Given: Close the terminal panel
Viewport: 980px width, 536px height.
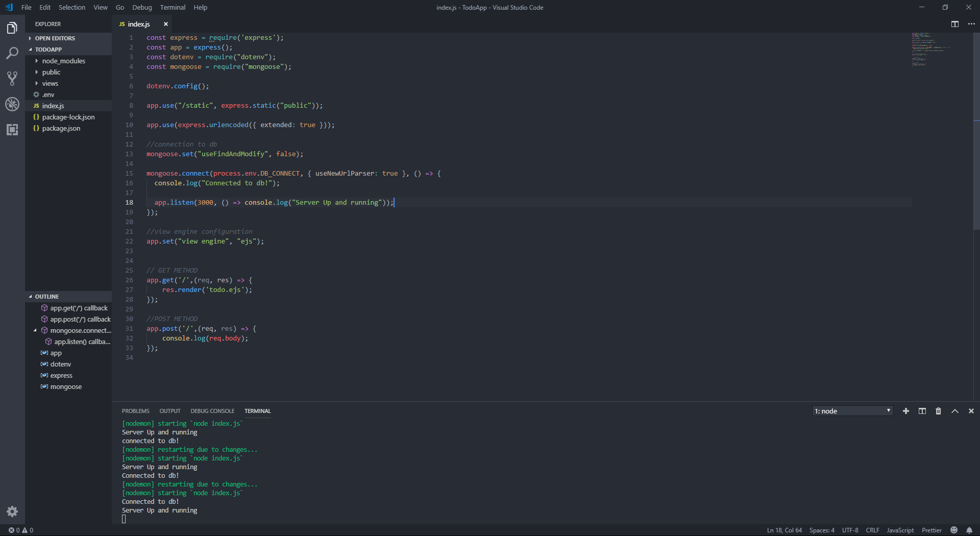Looking at the screenshot, I should 971,411.
